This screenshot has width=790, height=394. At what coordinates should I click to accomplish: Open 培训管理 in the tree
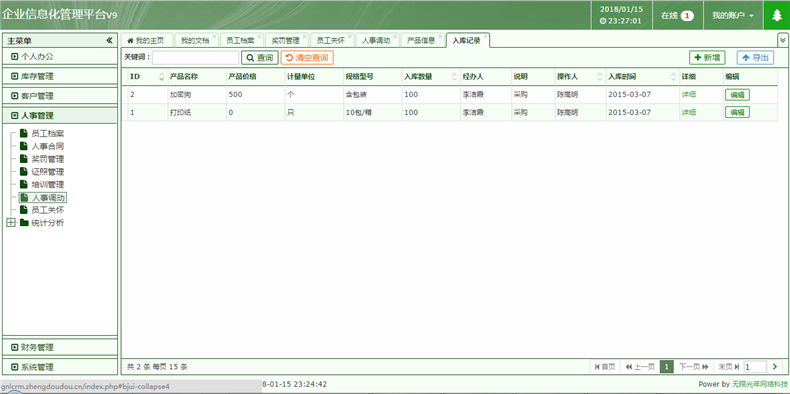(47, 184)
